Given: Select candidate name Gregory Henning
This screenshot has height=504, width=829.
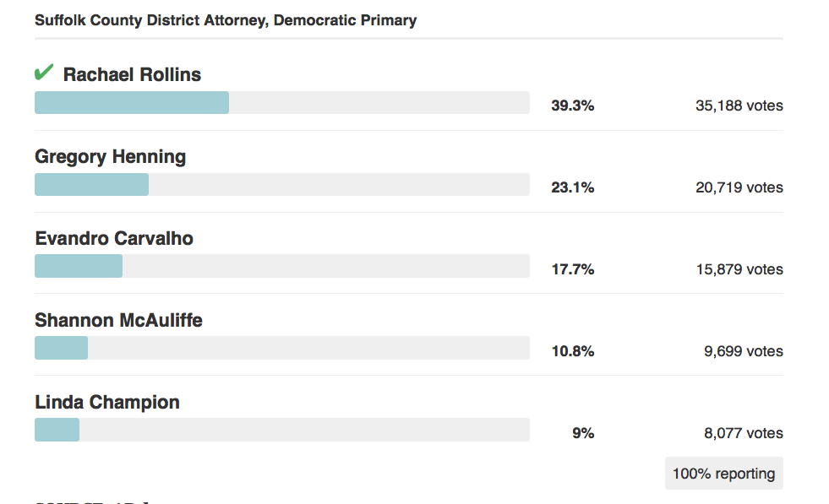Looking at the screenshot, I should click(x=110, y=156).
